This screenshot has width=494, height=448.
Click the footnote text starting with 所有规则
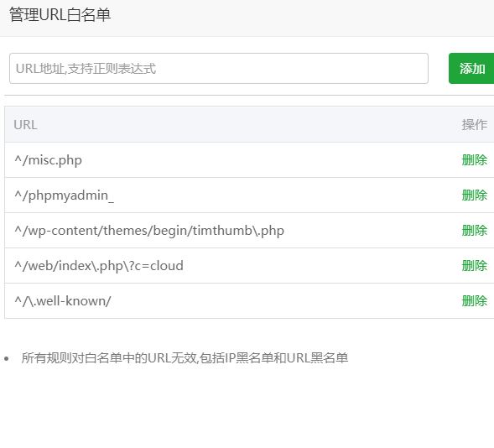[x=185, y=358]
